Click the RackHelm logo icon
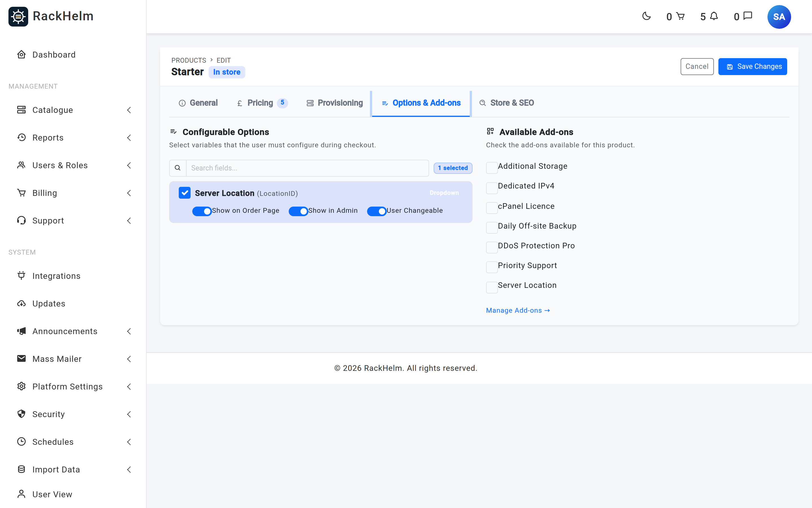812x508 pixels. (x=18, y=16)
